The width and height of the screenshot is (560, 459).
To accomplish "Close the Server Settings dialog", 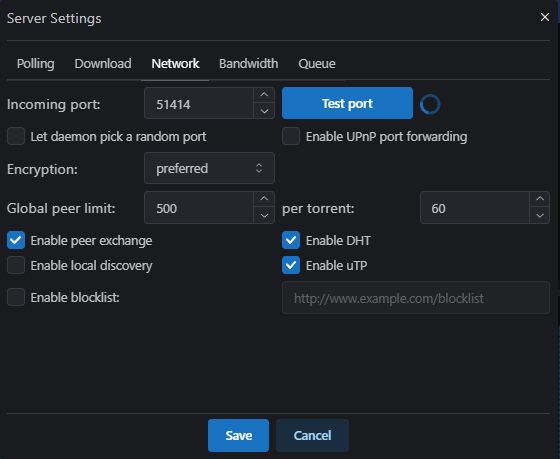I will [545, 17].
